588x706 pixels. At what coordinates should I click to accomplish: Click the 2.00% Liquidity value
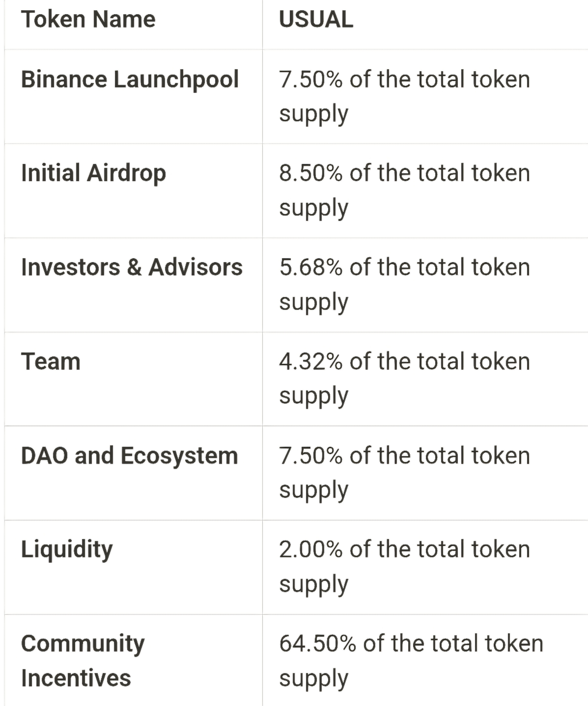click(404, 566)
